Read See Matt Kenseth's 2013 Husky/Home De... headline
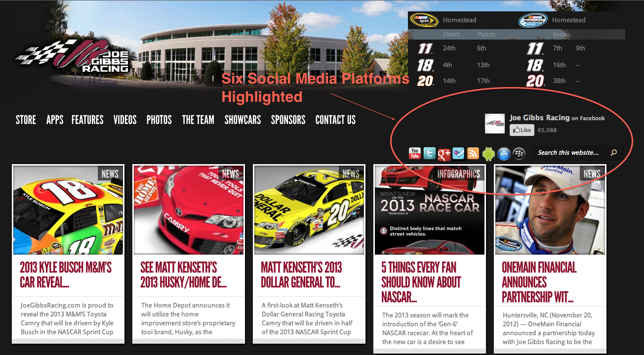 tap(184, 274)
